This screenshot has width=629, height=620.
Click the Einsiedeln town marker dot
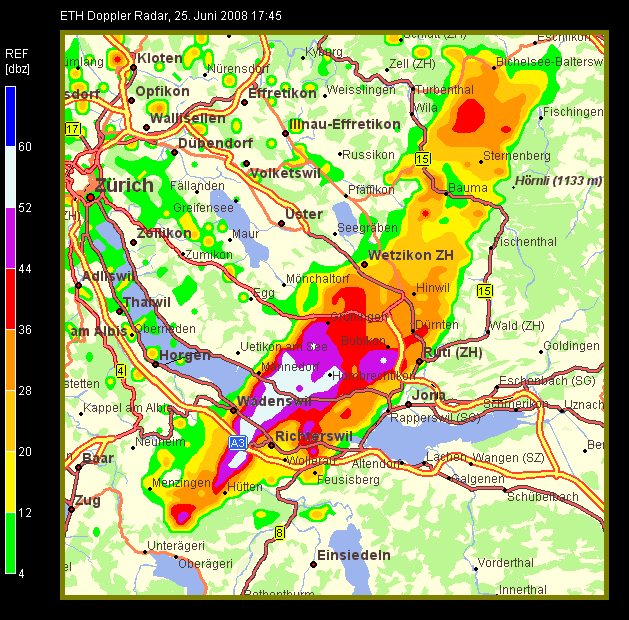click(313, 564)
